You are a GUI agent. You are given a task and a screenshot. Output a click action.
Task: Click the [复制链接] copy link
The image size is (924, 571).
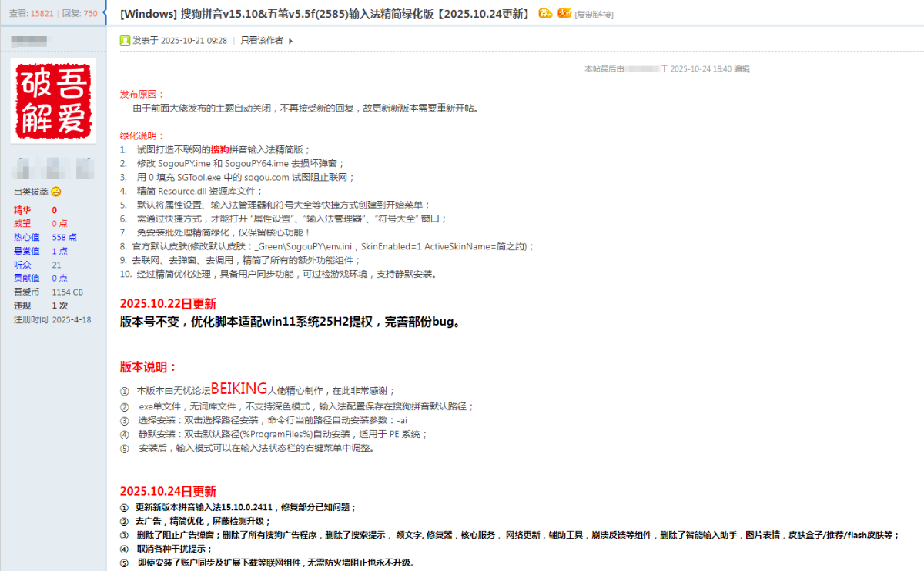594,15
